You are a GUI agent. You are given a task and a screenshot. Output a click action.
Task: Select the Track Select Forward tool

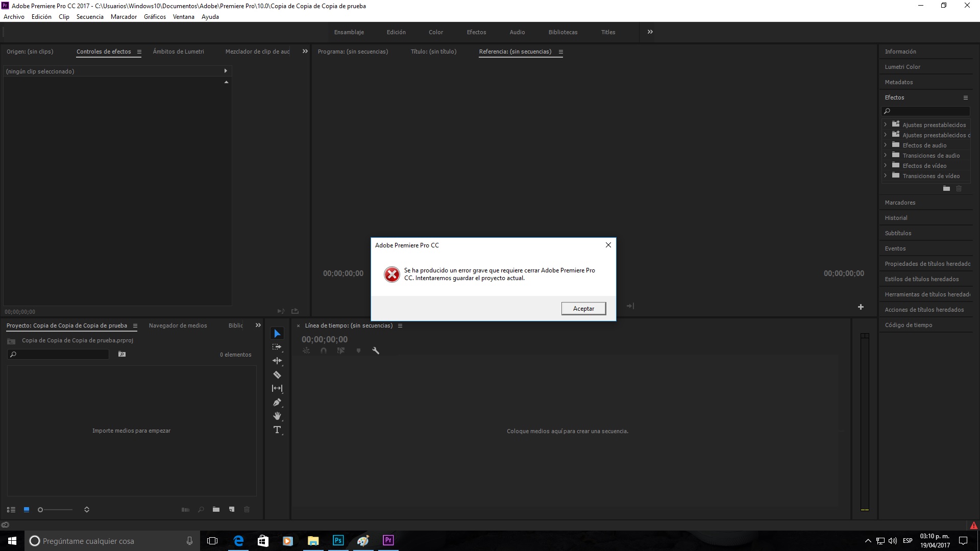pyautogui.click(x=277, y=347)
